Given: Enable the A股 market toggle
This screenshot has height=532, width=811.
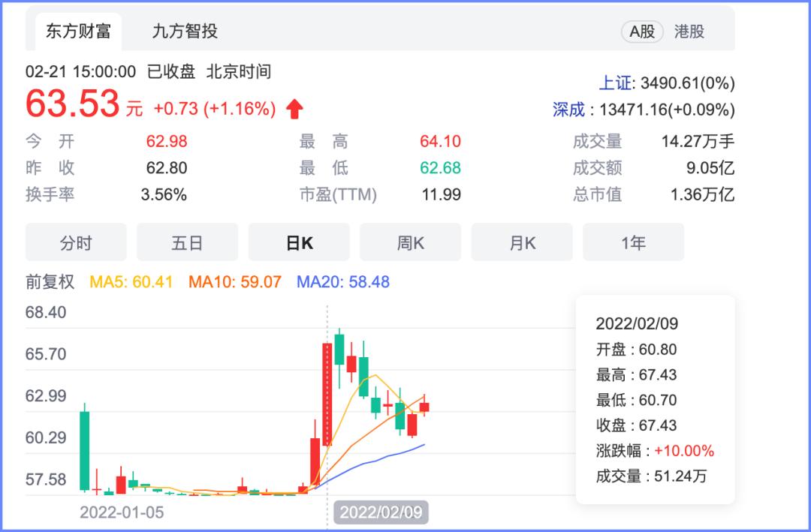Looking at the screenshot, I should click(641, 32).
